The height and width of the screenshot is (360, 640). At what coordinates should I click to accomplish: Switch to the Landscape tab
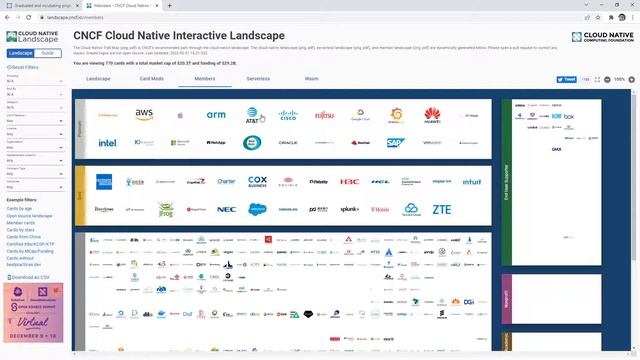(98, 78)
